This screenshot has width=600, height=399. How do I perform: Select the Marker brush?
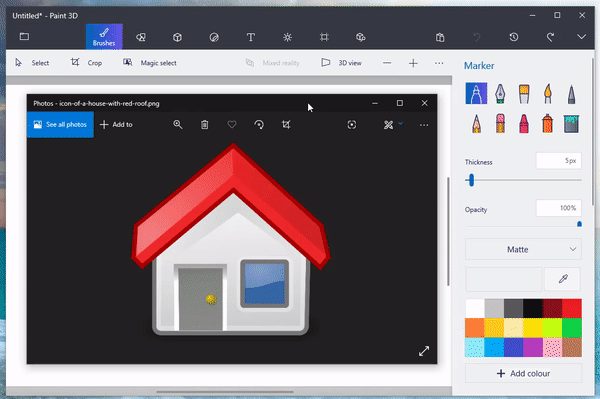pos(476,93)
